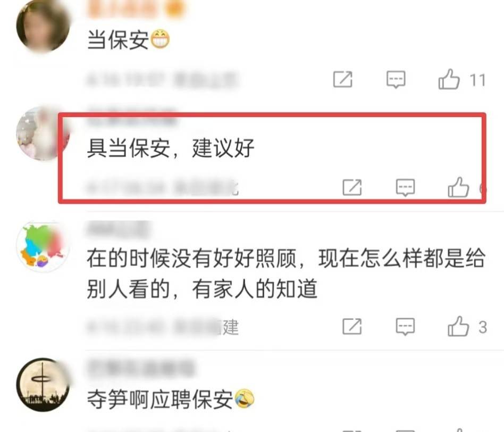The image size is (504, 432).
Task: Open the tower silhouette avatar profile
Action: coord(43,385)
